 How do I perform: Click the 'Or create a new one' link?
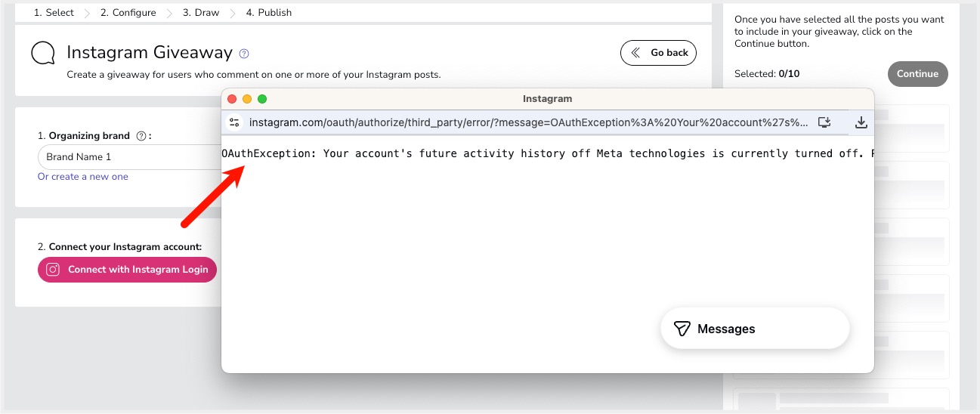click(x=83, y=177)
